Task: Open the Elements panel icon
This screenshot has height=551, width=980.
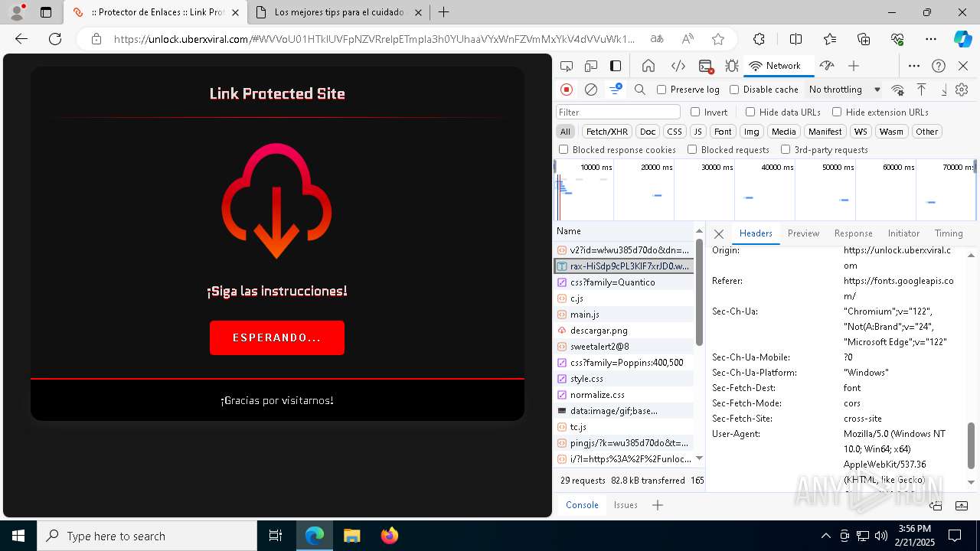Action: tap(678, 66)
